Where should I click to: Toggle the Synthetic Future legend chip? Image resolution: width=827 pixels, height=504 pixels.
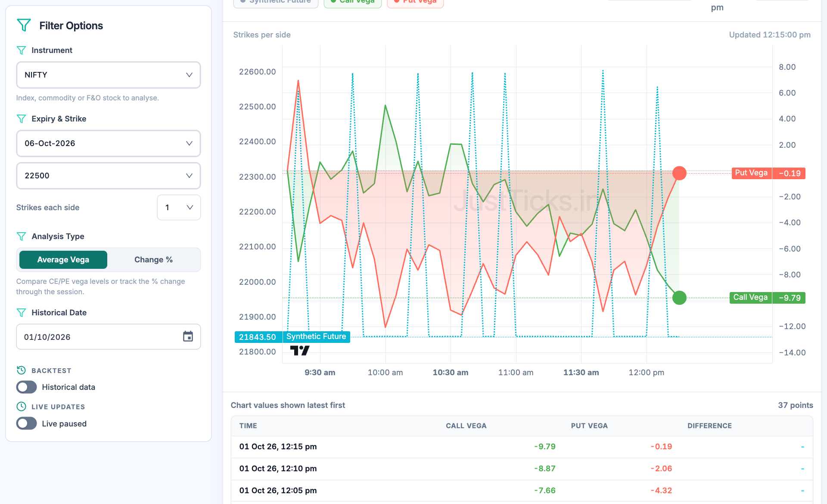pos(276,2)
